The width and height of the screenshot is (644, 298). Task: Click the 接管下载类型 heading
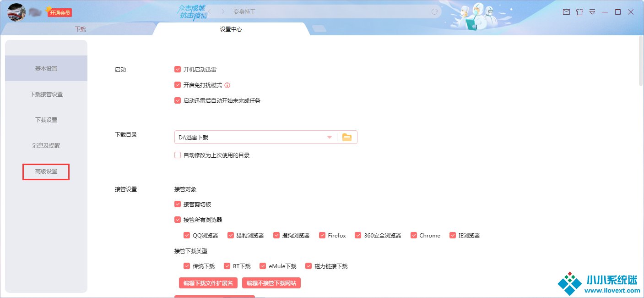pos(191,251)
